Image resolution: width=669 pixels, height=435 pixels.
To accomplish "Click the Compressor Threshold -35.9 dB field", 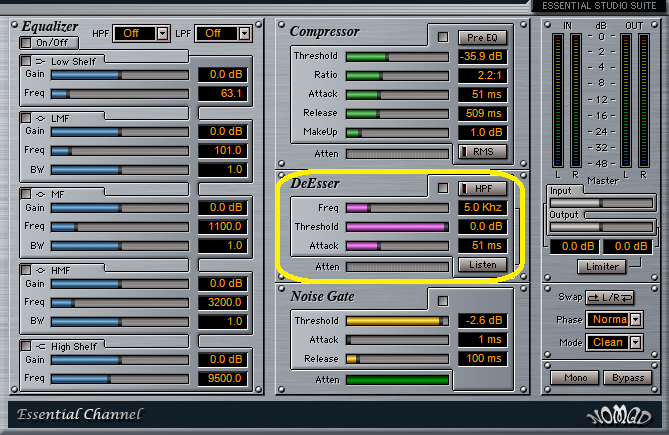I will (483, 56).
